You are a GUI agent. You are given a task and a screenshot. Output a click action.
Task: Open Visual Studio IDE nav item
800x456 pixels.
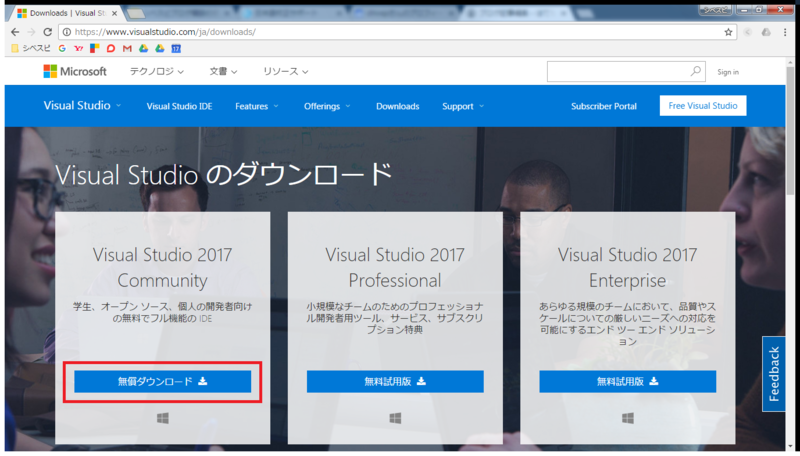click(x=179, y=106)
